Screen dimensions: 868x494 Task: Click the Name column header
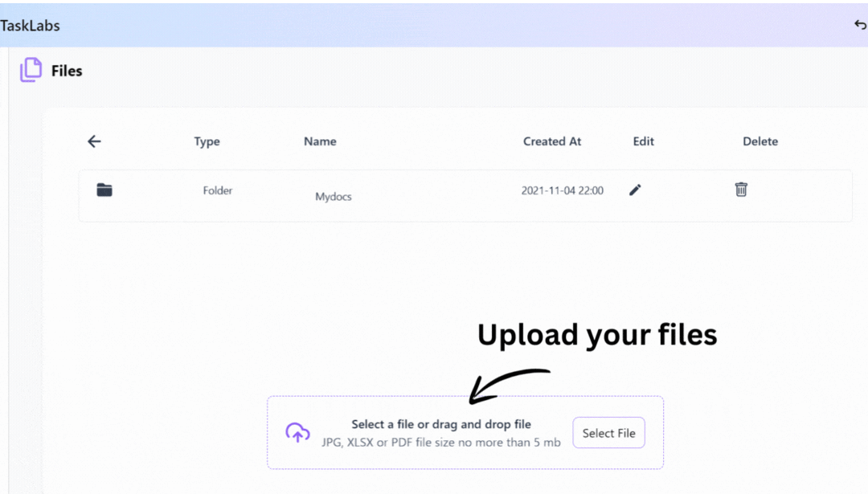[320, 141]
